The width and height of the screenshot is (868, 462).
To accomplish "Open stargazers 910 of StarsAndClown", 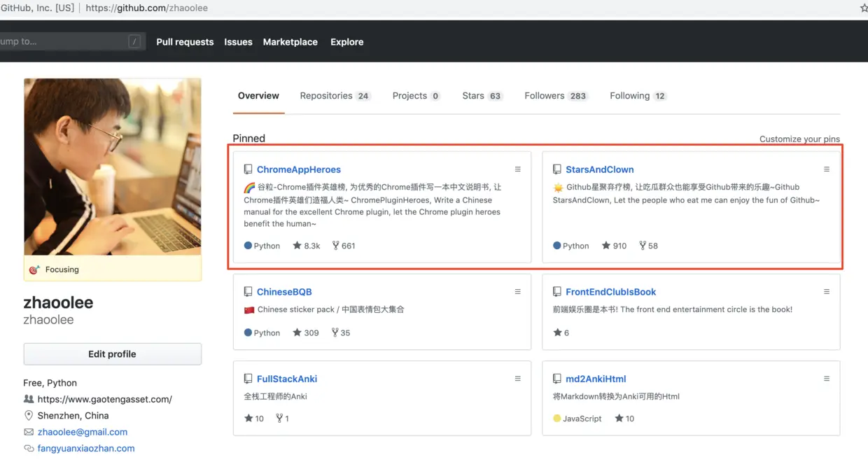I will pos(615,246).
